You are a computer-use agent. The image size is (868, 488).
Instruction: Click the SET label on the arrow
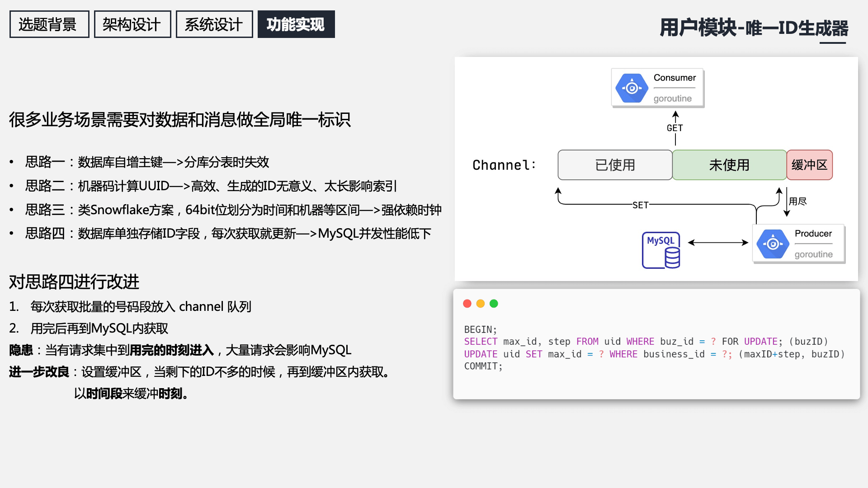(640, 205)
